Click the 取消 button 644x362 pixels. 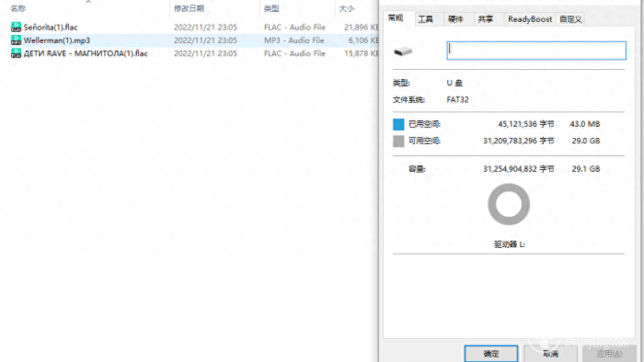(x=550, y=354)
